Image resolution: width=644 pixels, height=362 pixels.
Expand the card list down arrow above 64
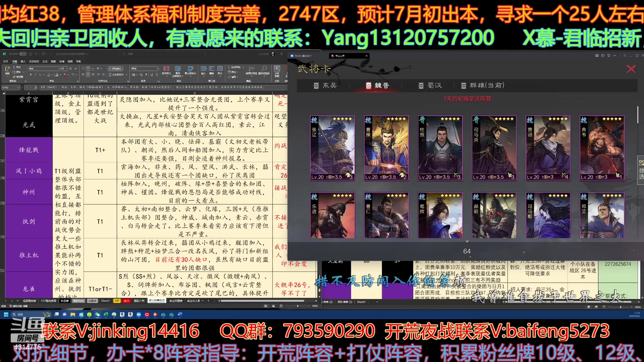pos(467,242)
